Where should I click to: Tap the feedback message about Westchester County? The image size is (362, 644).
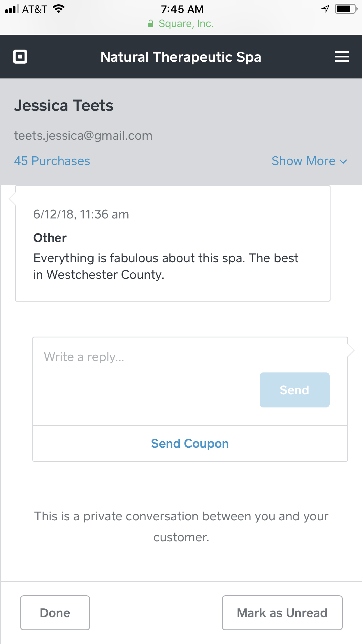click(x=166, y=266)
